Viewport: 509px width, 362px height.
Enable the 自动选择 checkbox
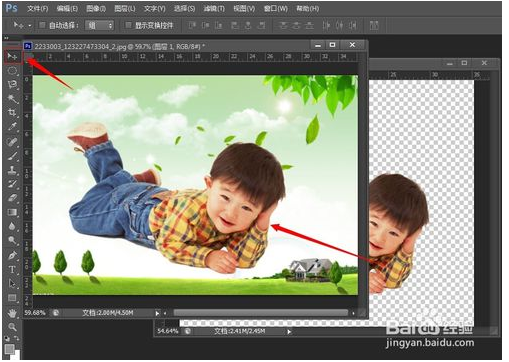(42, 25)
